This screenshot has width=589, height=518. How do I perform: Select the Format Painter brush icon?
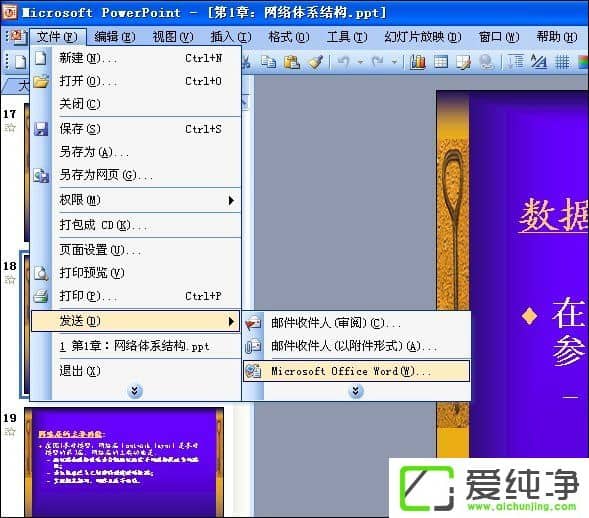315,62
